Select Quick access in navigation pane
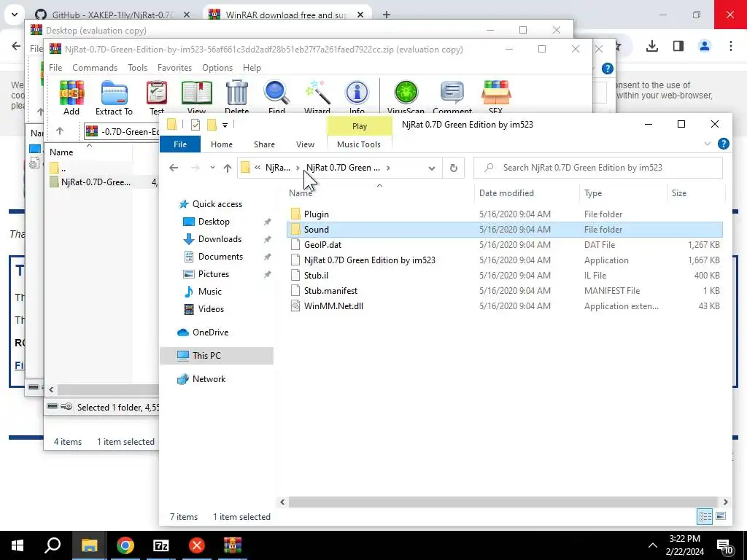The width and height of the screenshot is (747, 560). pyautogui.click(x=217, y=204)
